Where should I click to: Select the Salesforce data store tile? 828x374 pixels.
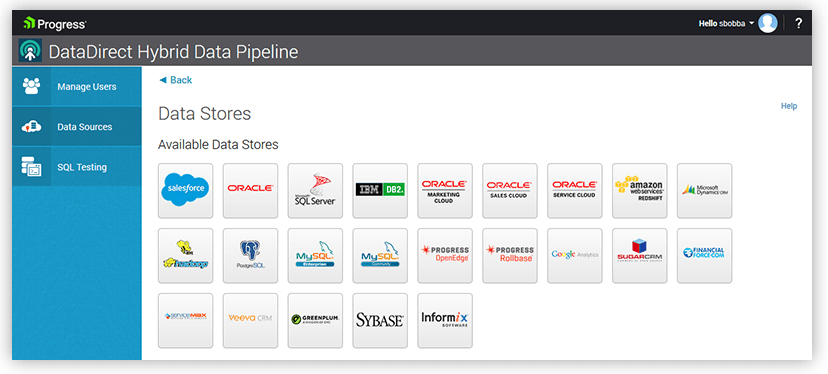pos(185,191)
